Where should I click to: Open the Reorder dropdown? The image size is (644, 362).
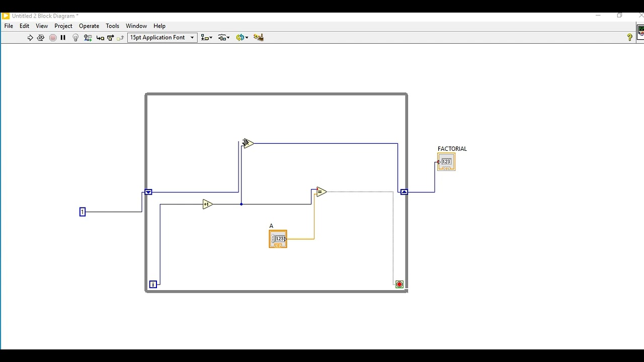[x=242, y=38]
